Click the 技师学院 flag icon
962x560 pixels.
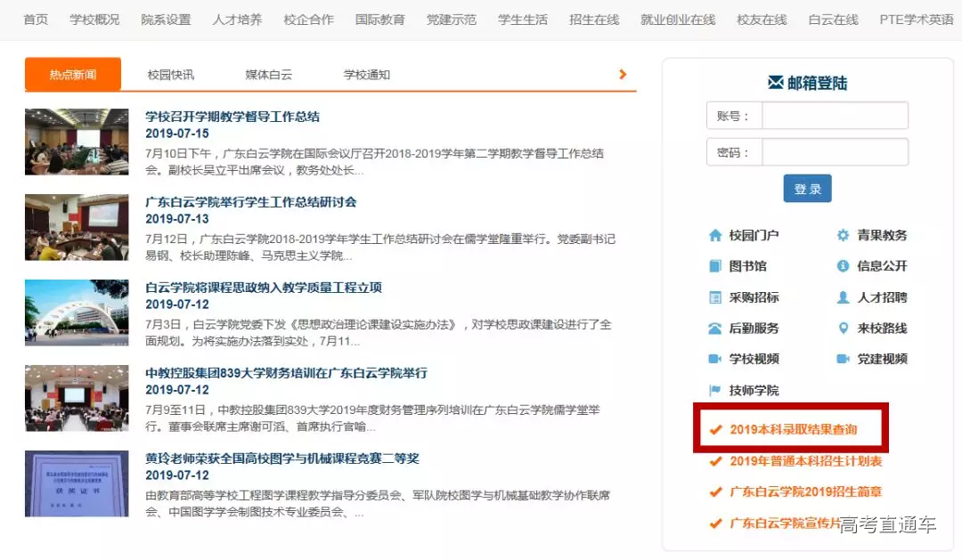(716, 390)
